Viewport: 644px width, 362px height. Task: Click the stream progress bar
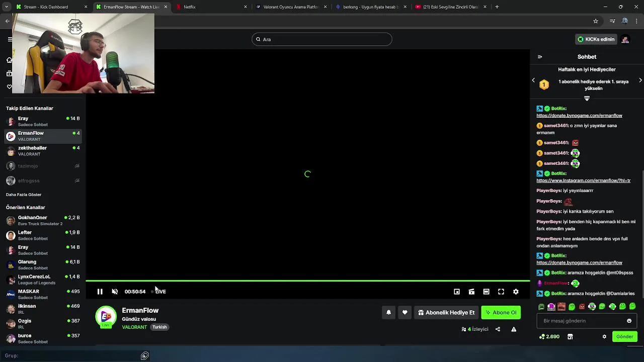[x=307, y=281]
